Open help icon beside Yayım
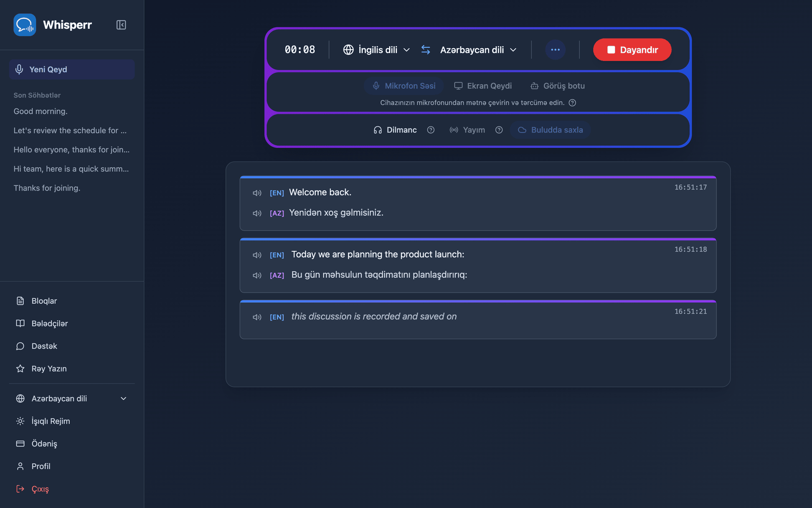The image size is (812, 508). [499, 130]
